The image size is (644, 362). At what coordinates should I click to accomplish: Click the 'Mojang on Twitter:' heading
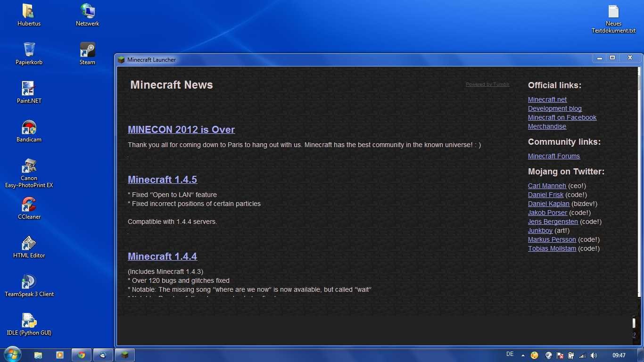coord(566,172)
